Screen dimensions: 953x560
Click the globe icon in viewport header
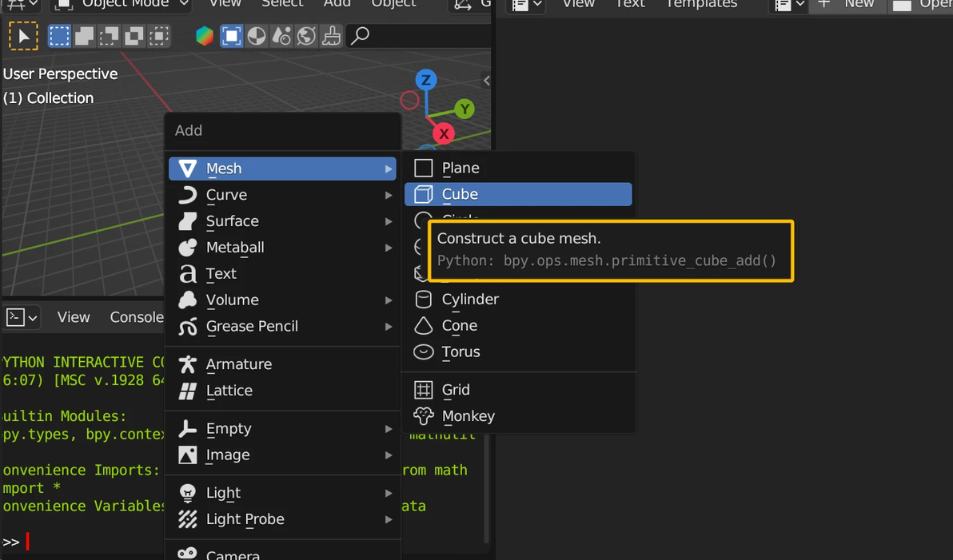tap(306, 36)
